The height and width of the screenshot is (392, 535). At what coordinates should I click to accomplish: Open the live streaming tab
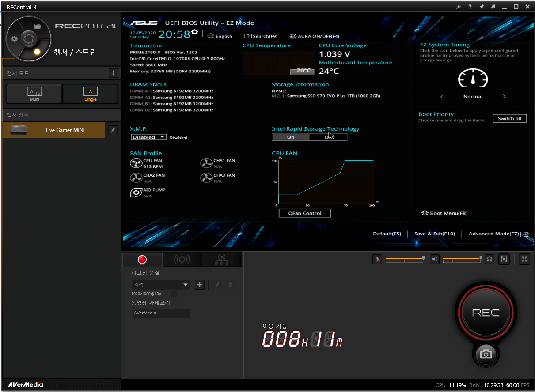click(182, 260)
